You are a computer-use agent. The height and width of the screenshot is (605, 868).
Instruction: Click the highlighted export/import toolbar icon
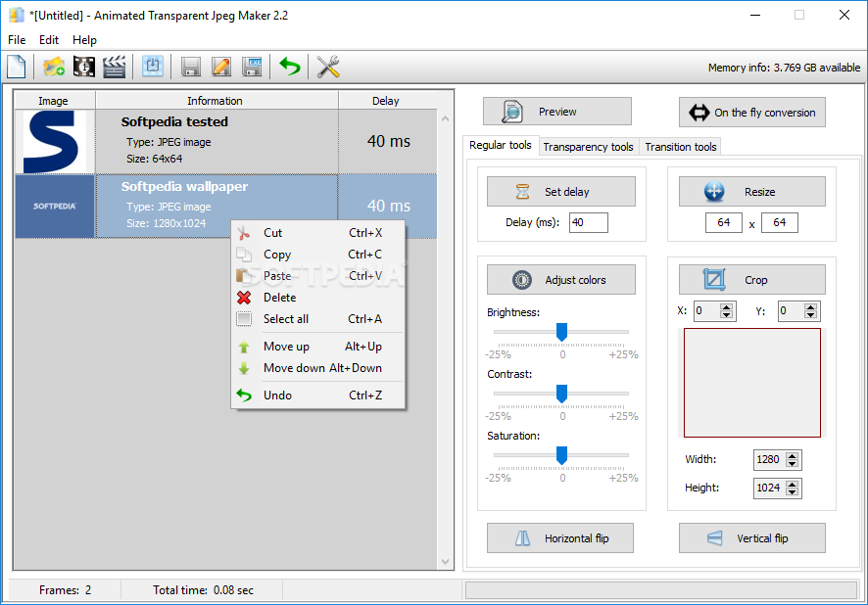click(152, 67)
